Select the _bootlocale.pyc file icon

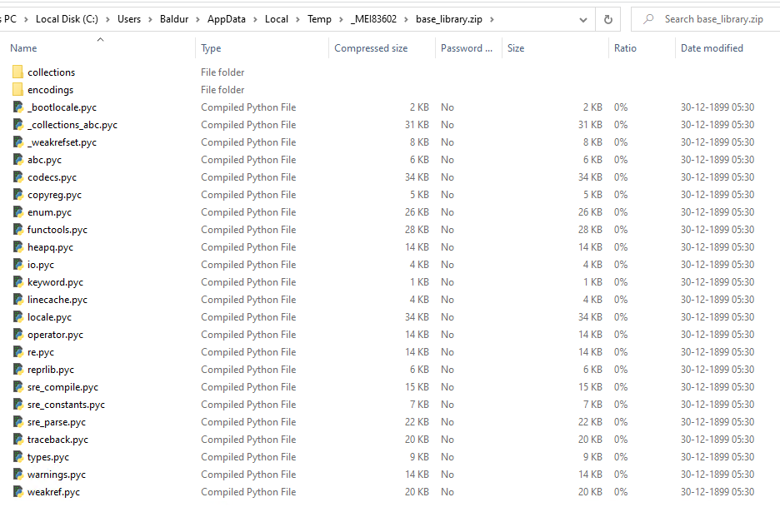tap(18, 107)
